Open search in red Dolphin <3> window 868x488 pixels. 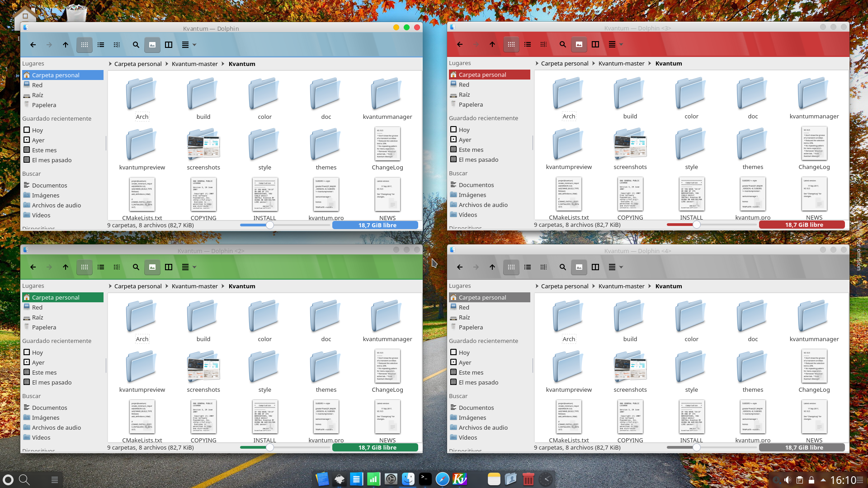(563, 44)
